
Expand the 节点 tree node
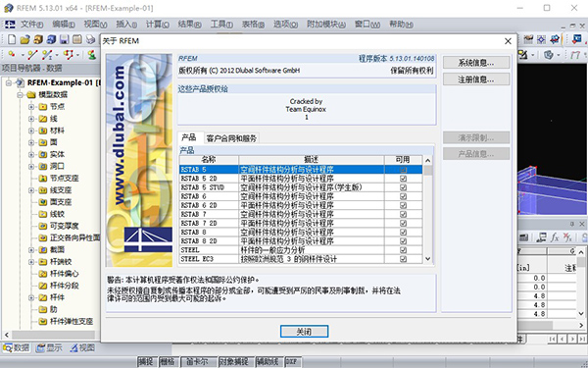click(31, 107)
